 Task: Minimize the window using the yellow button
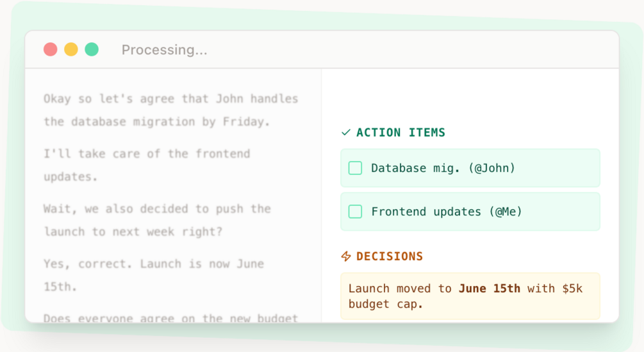[71, 49]
